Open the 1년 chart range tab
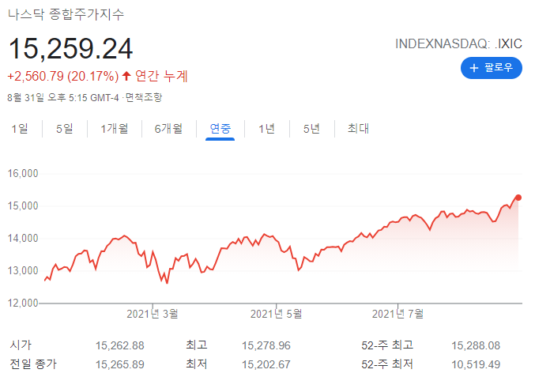The image size is (535, 392). 266,129
